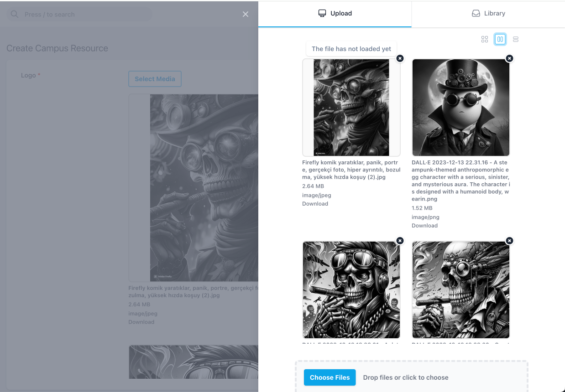This screenshot has width=565, height=392.
Task: Click the Select Media button
Action: tap(155, 79)
